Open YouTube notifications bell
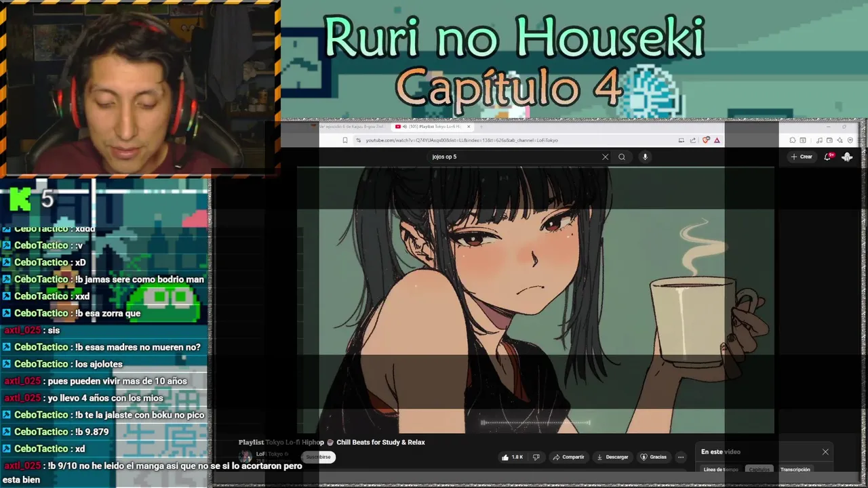 point(827,157)
